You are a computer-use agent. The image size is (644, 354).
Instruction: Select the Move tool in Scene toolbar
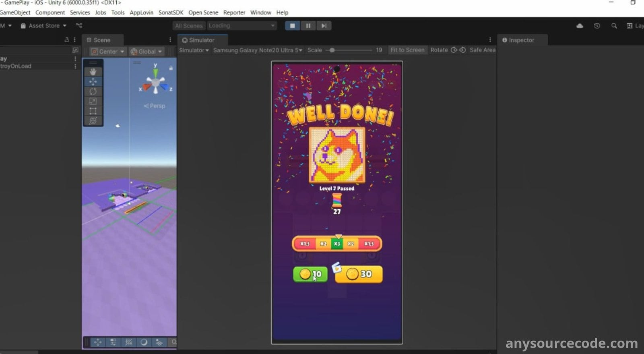(x=93, y=81)
